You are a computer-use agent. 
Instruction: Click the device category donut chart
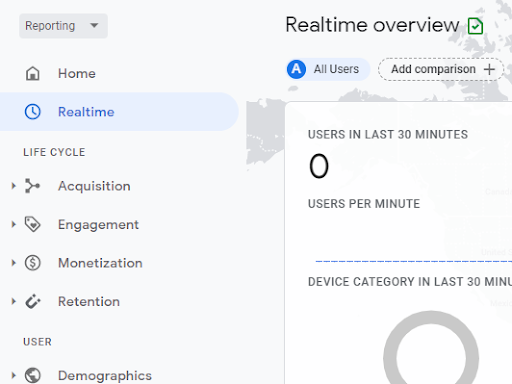coord(431,347)
